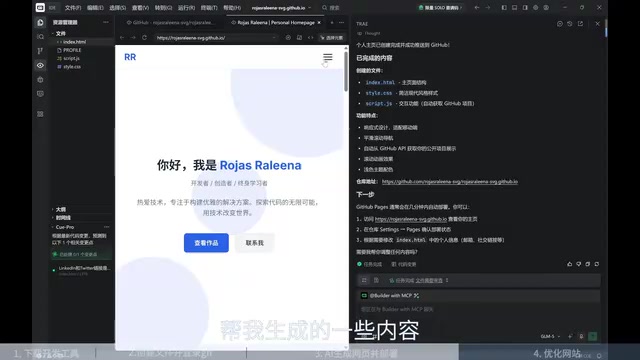Click the pop-out icon in TRAE panel
640x360 pixels.
tap(580, 24)
